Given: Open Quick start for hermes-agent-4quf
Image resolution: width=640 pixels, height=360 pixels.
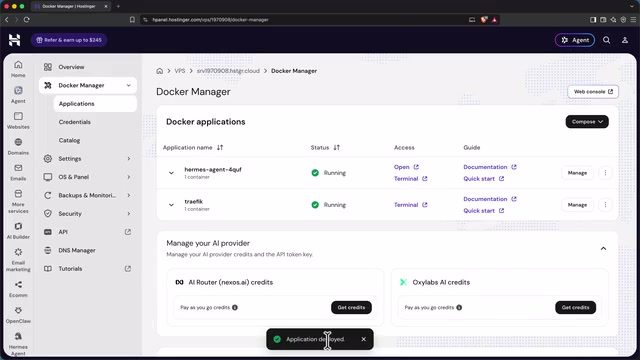Looking at the screenshot, I should click(484, 178).
